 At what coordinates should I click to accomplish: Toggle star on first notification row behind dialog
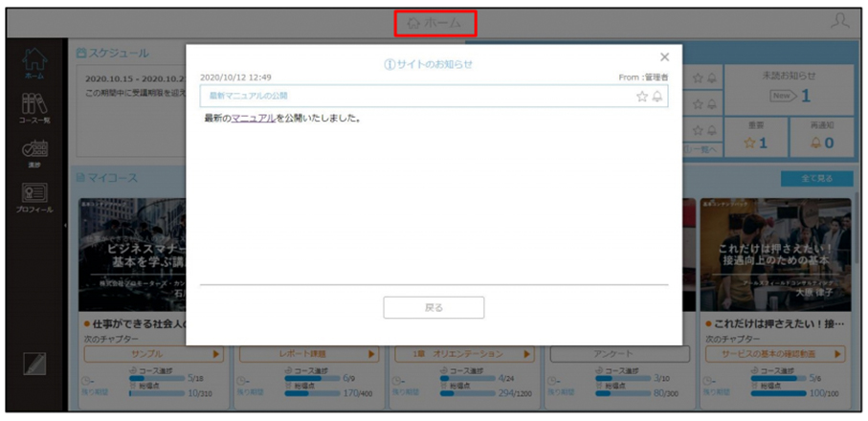(698, 78)
